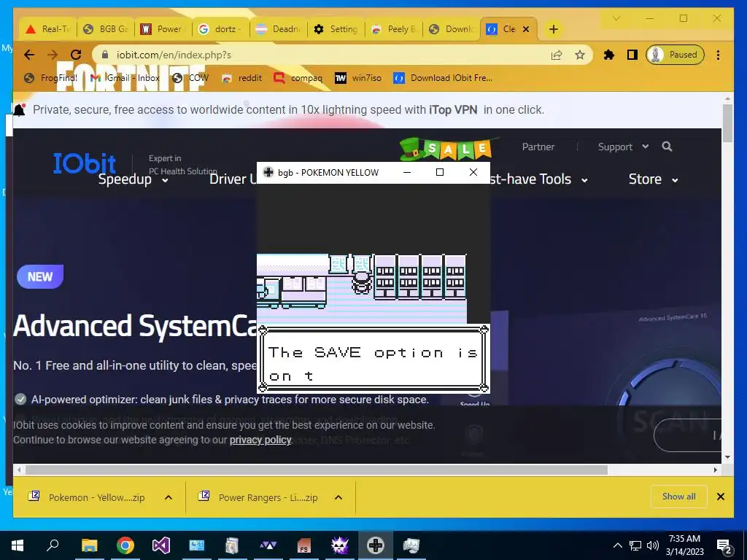Expand the Must-have Tools menu
This screenshot has height=560, width=747.
coord(538,179)
